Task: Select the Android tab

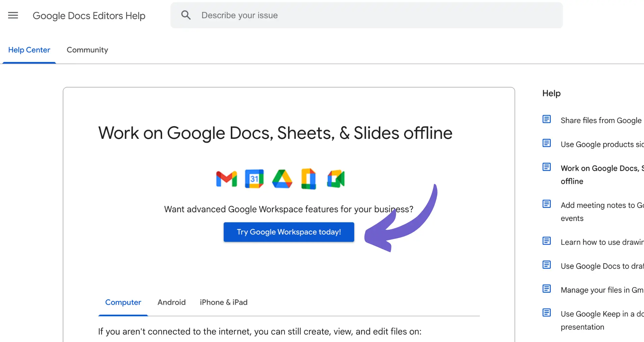Action: pos(171,302)
